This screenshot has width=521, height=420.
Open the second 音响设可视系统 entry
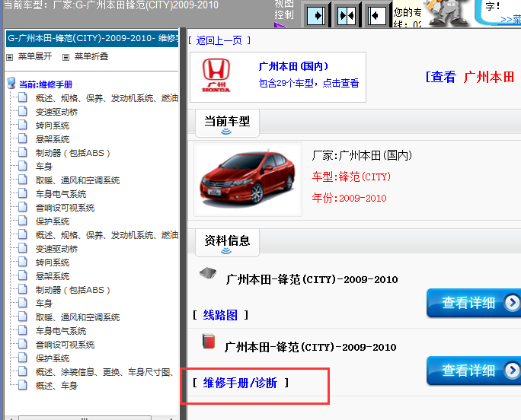66,345
